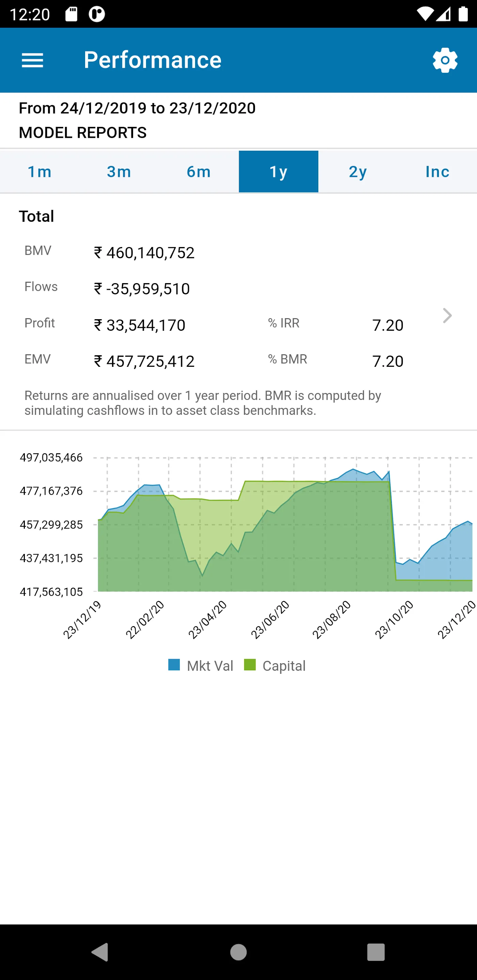Screen dimensions: 477x980
Task: Toggle the Mkt Val blue legend swatch
Action: click(x=174, y=665)
